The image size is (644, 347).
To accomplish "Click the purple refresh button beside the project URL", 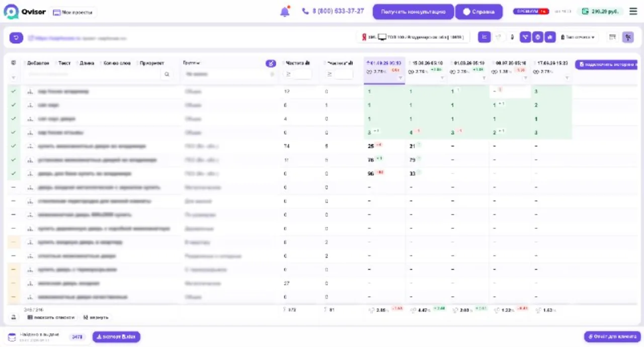I will 17,38.
